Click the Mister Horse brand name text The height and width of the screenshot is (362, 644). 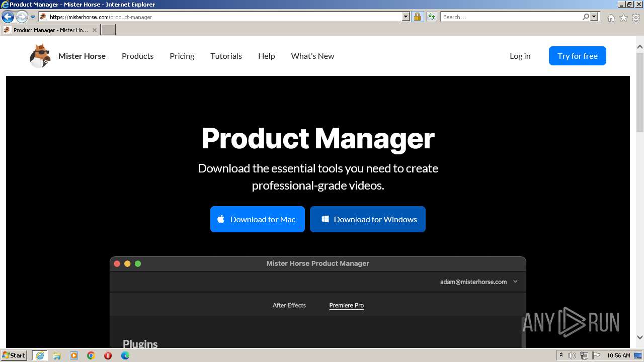82,56
